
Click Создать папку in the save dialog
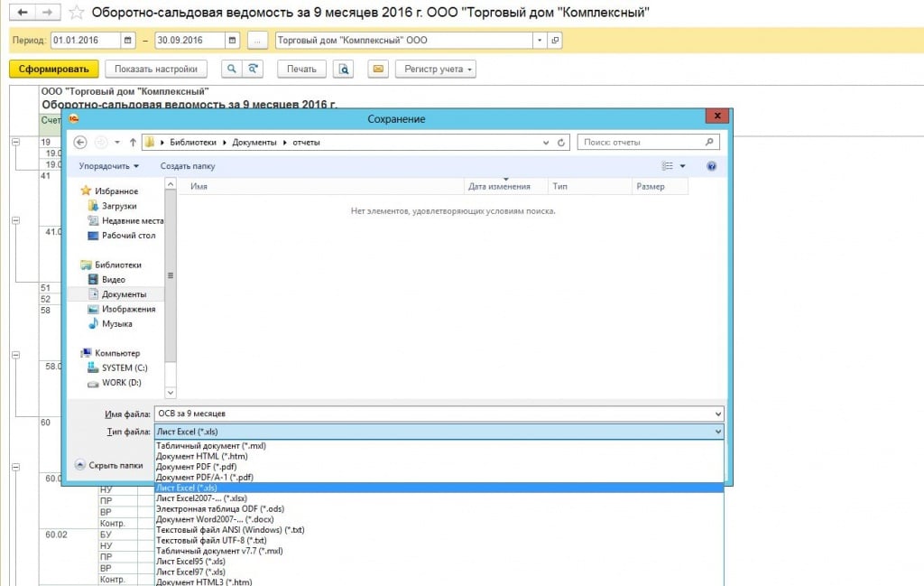tap(188, 166)
